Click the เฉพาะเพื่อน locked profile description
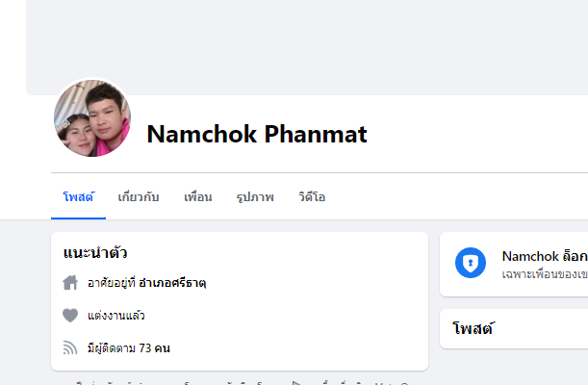Viewport: 588px width, 385px height. tap(544, 274)
